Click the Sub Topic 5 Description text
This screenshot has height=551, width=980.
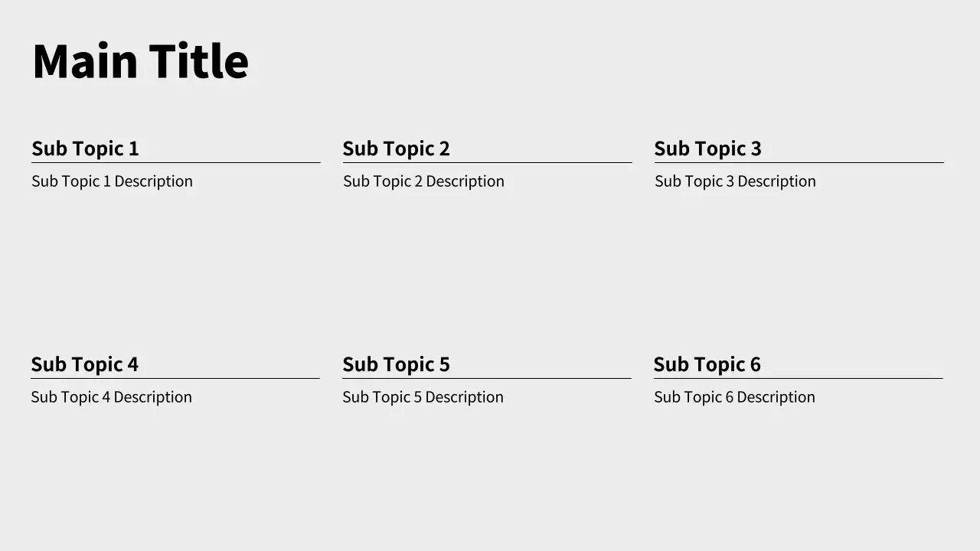point(423,397)
